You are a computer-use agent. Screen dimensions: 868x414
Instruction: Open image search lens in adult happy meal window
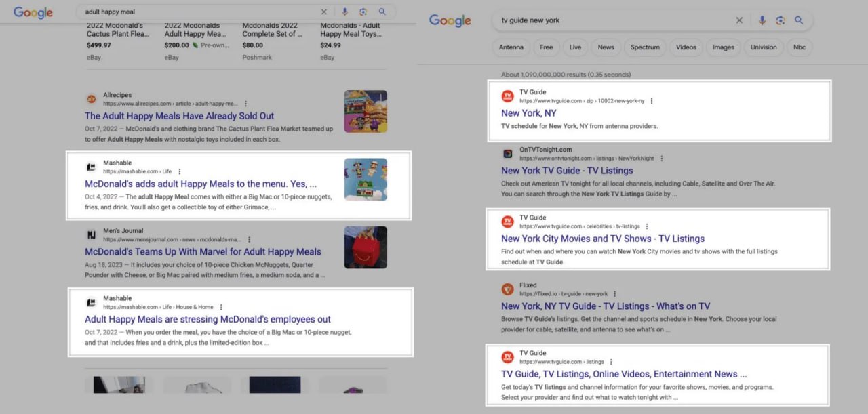click(x=363, y=12)
